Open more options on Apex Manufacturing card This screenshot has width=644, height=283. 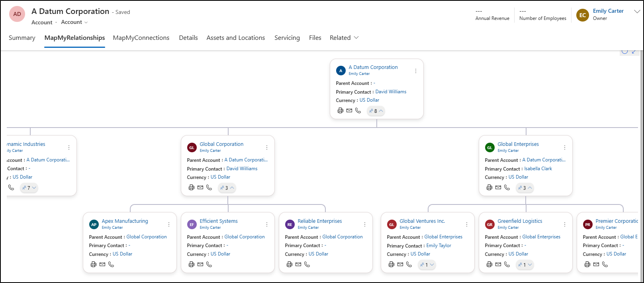(169, 224)
